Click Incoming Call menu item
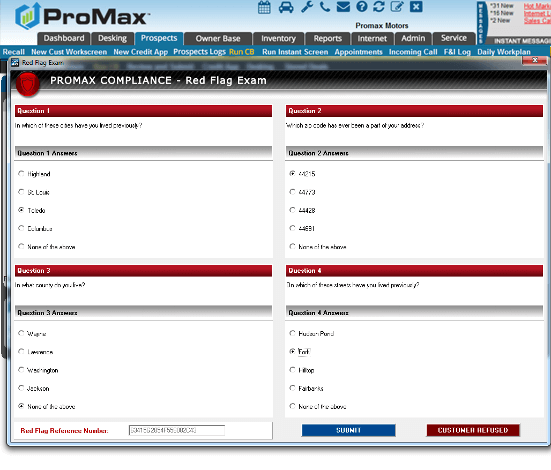 pyautogui.click(x=413, y=52)
